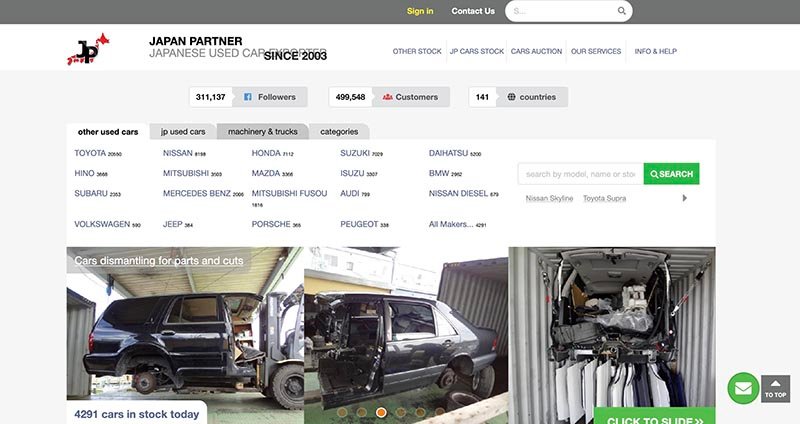Screen dimensions: 800x424
Task: Switch to the jp used cars tab
Action: [x=183, y=132]
